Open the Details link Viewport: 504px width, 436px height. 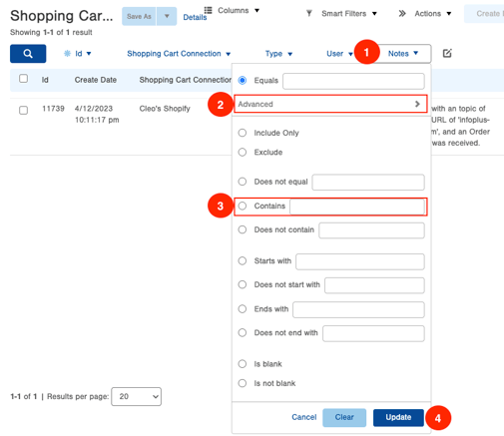pos(195,17)
